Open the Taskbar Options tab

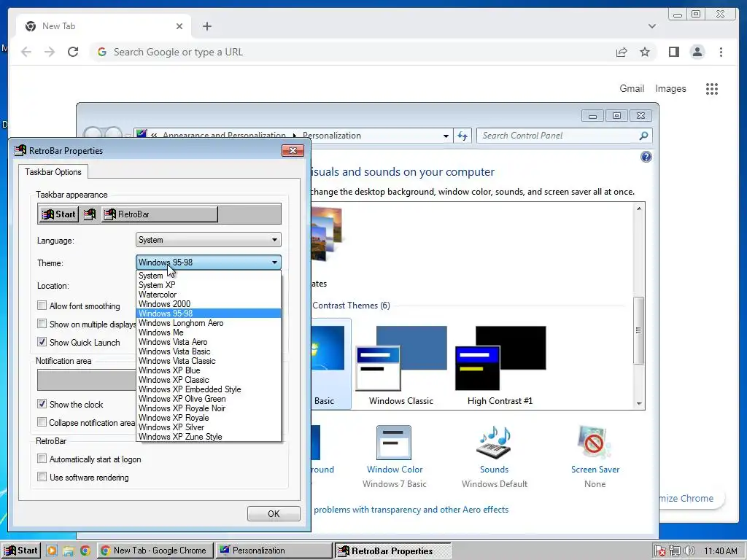pyautogui.click(x=53, y=172)
